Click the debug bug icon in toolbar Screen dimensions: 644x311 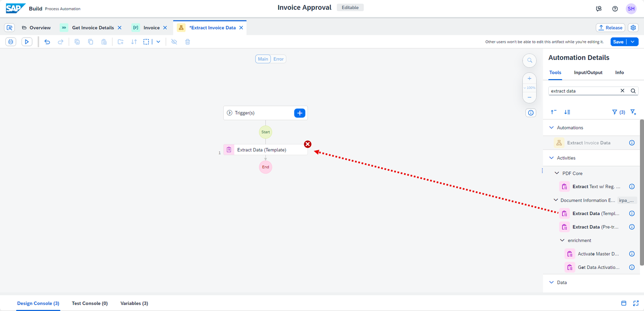click(11, 42)
